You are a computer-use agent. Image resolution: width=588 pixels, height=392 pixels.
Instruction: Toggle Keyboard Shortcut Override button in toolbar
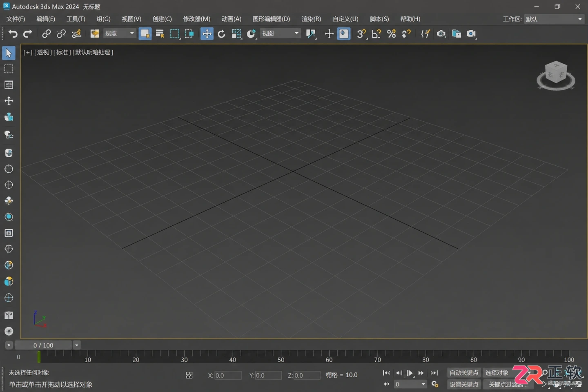pyautogui.click(x=344, y=34)
